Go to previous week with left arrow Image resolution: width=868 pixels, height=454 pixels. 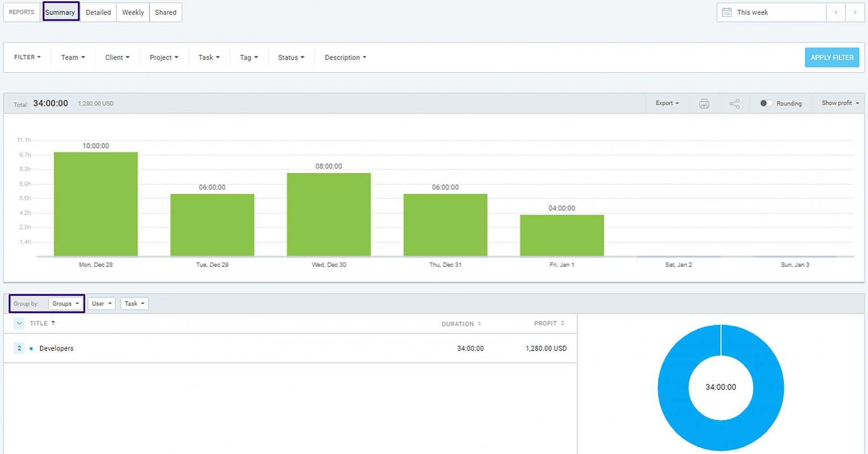coord(836,12)
